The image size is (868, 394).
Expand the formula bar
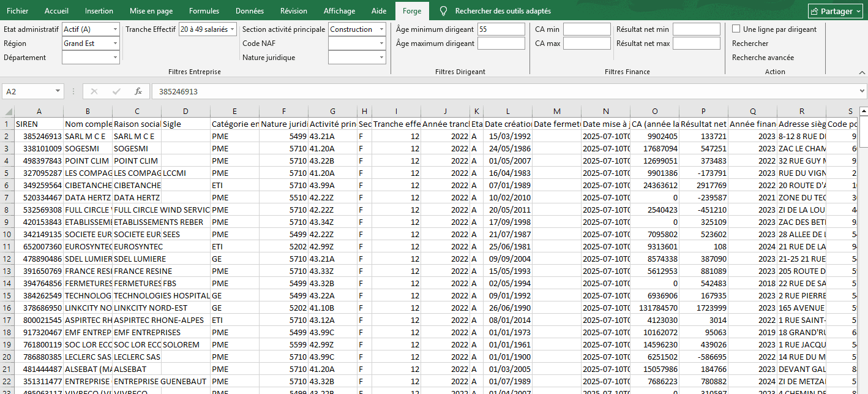[x=862, y=91]
